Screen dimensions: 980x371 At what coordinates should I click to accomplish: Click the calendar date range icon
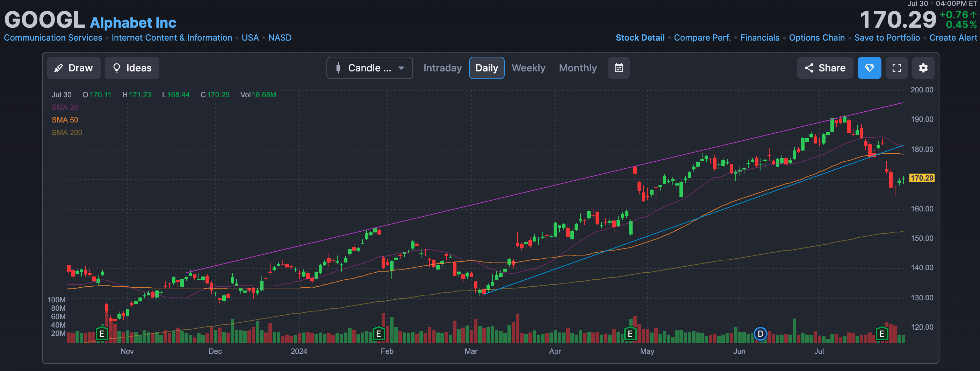(x=619, y=68)
